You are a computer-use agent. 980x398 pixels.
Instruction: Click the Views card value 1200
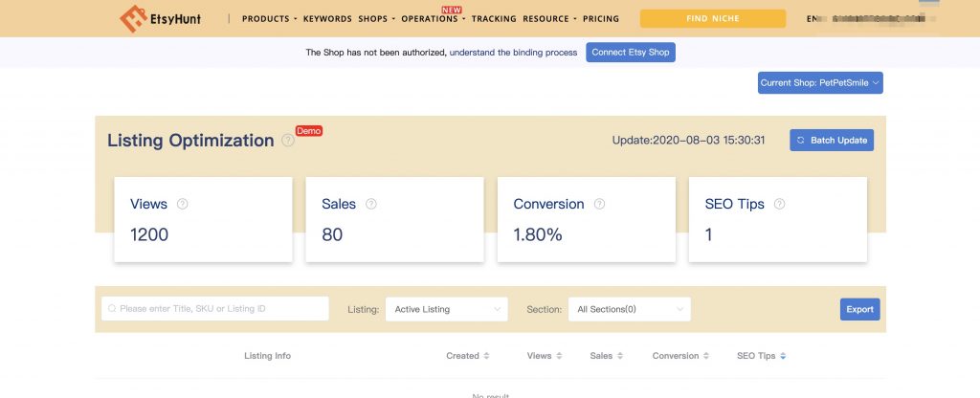pyautogui.click(x=149, y=235)
